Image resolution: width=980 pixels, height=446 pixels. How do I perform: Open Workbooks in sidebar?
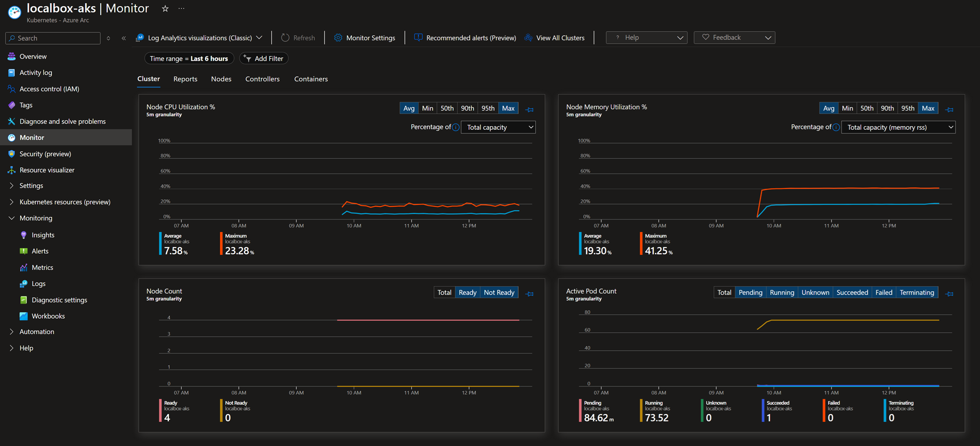coord(48,316)
